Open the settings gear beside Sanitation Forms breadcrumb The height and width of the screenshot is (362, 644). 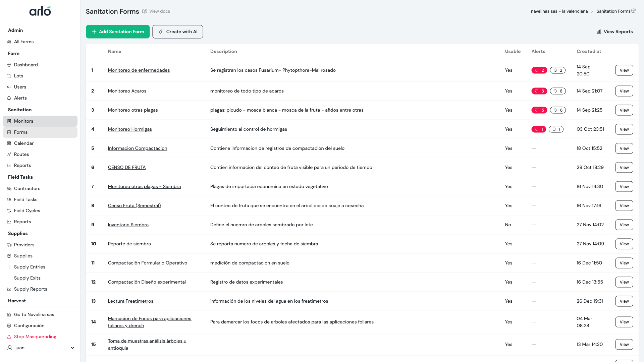pos(634,11)
